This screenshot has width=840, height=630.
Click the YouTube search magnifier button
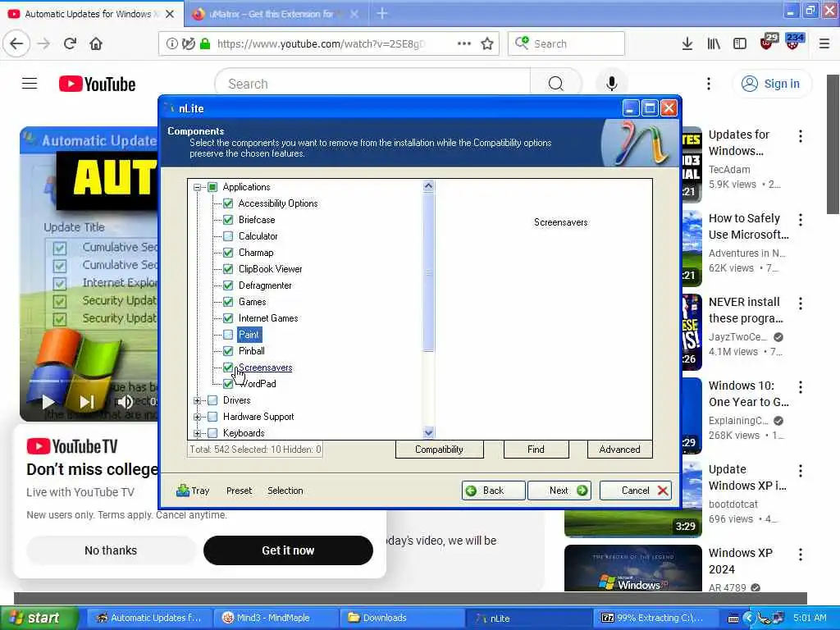point(555,84)
